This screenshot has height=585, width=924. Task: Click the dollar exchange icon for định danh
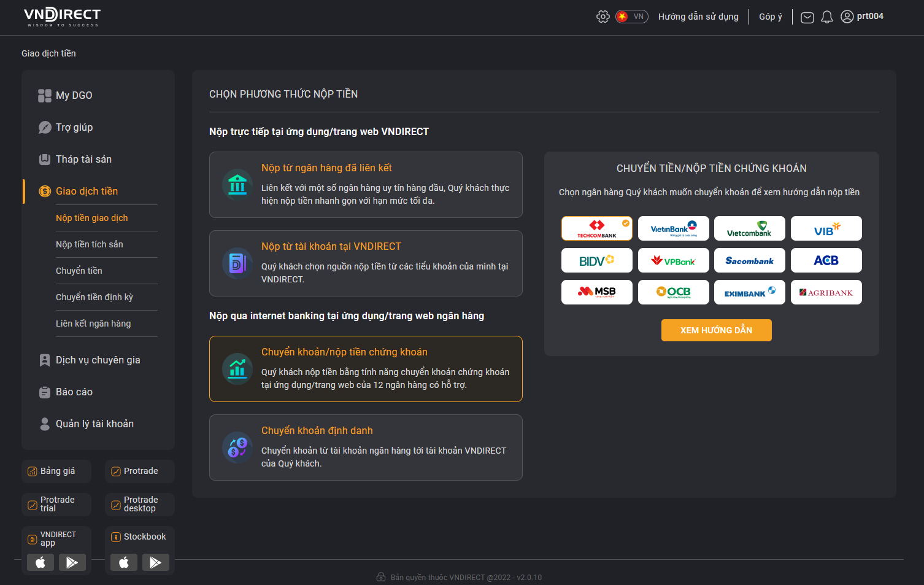coord(237,447)
